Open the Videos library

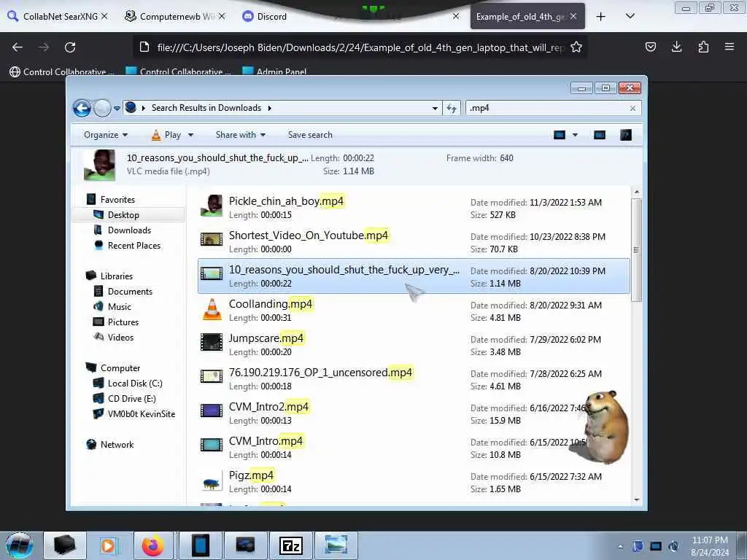pyautogui.click(x=120, y=337)
